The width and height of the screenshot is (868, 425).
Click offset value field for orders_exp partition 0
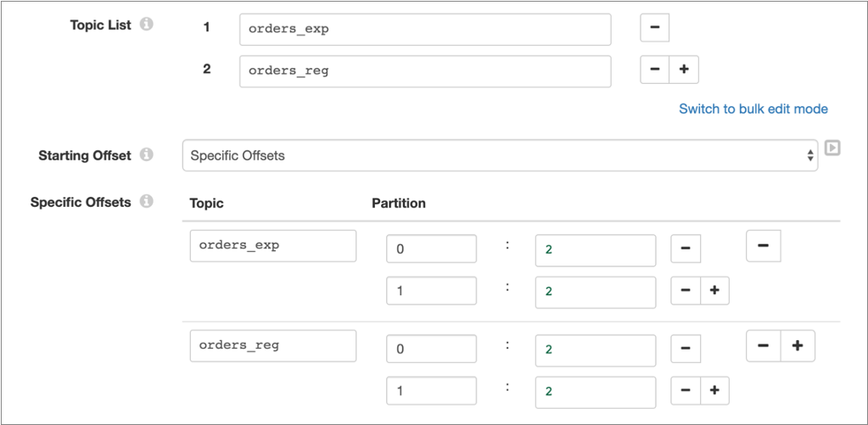[595, 250]
